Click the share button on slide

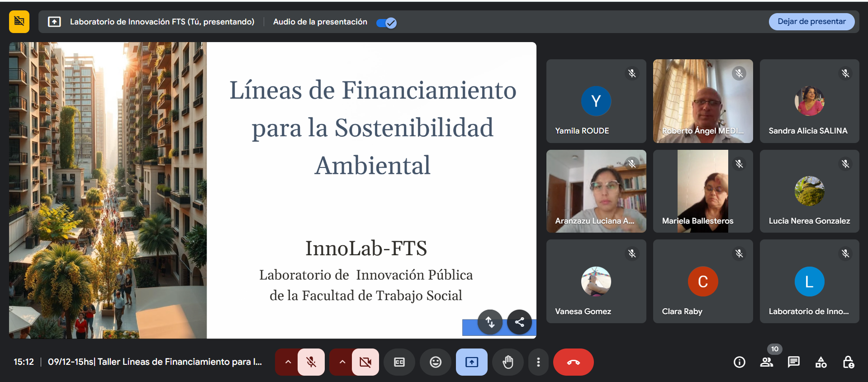520,322
